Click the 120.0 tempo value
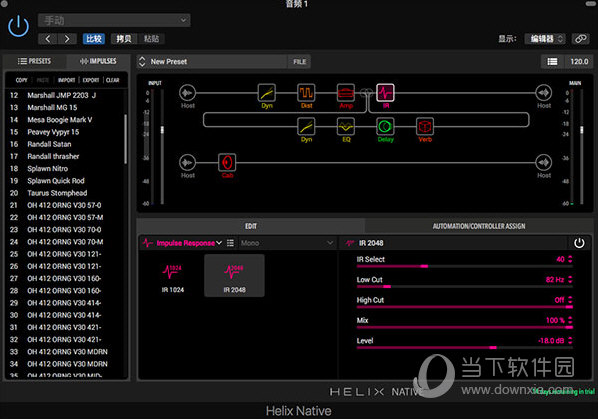 (x=579, y=62)
